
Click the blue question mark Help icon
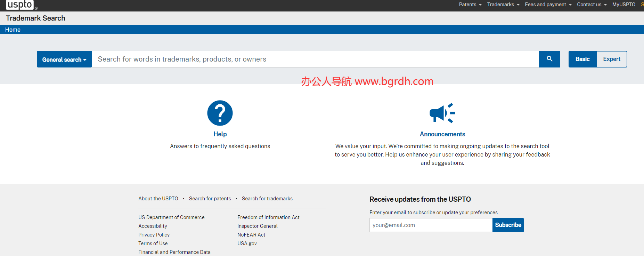220,113
